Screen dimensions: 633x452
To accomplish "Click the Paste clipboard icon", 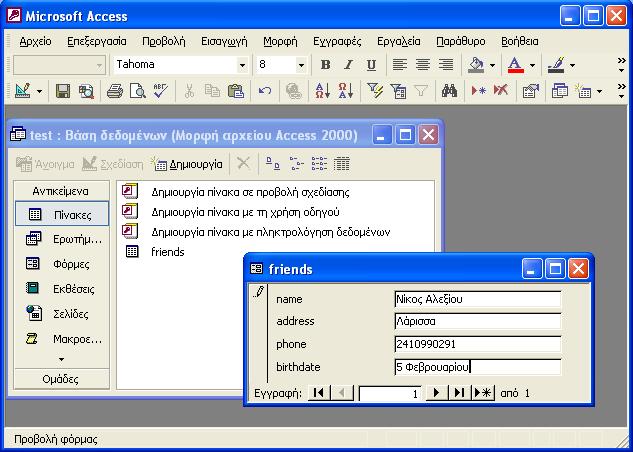I will click(235, 91).
